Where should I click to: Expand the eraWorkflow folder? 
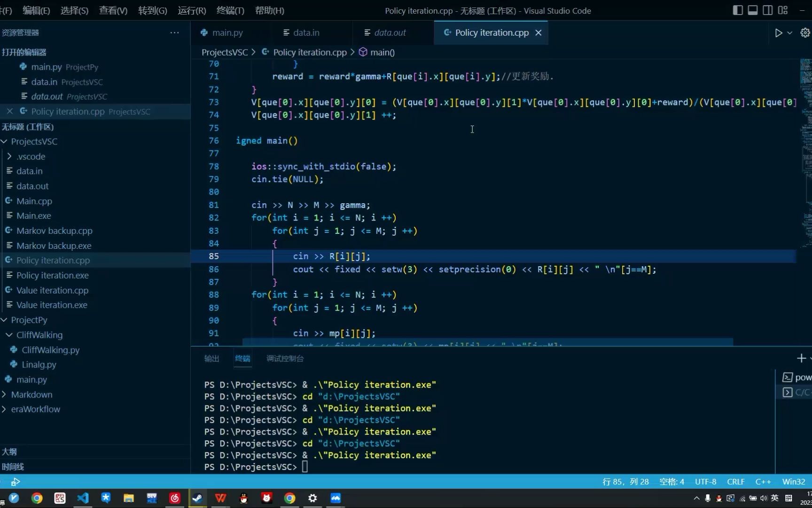(x=36, y=409)
